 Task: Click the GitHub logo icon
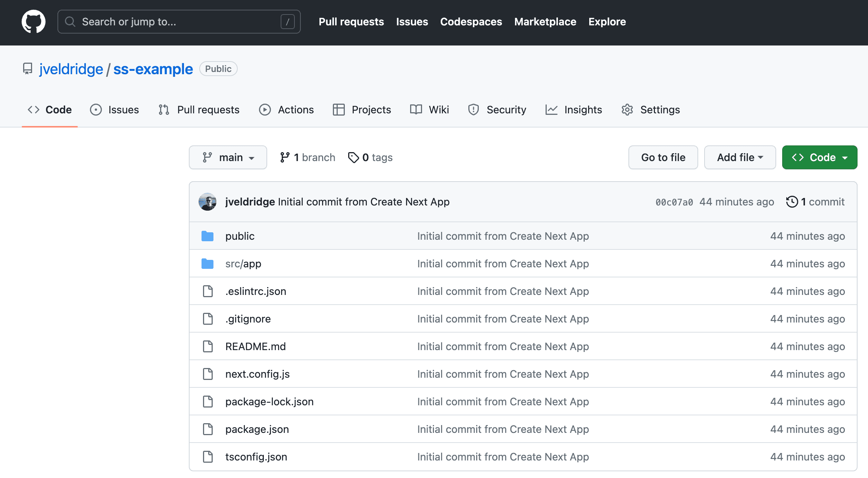(x=34, y=21)
